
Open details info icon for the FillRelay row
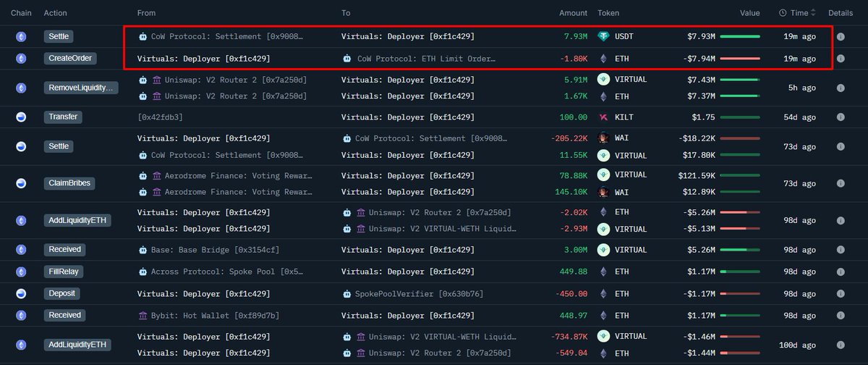pos(841,272)
